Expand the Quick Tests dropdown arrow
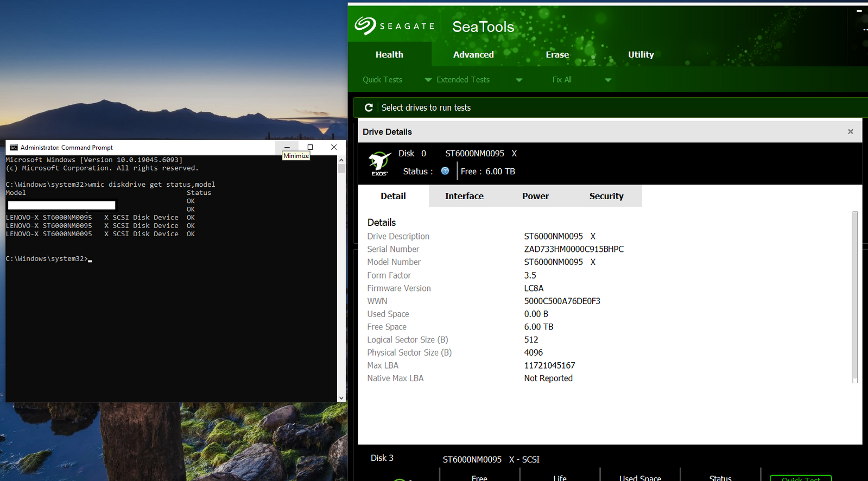Screen dimensions: 868x481 (428, 80)
